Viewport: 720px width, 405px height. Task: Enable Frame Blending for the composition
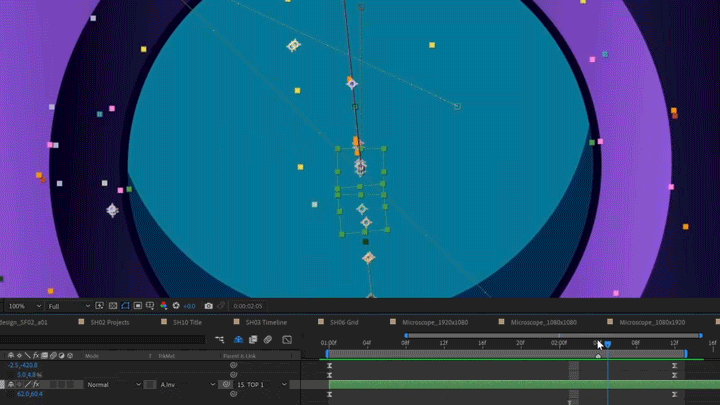253,340
